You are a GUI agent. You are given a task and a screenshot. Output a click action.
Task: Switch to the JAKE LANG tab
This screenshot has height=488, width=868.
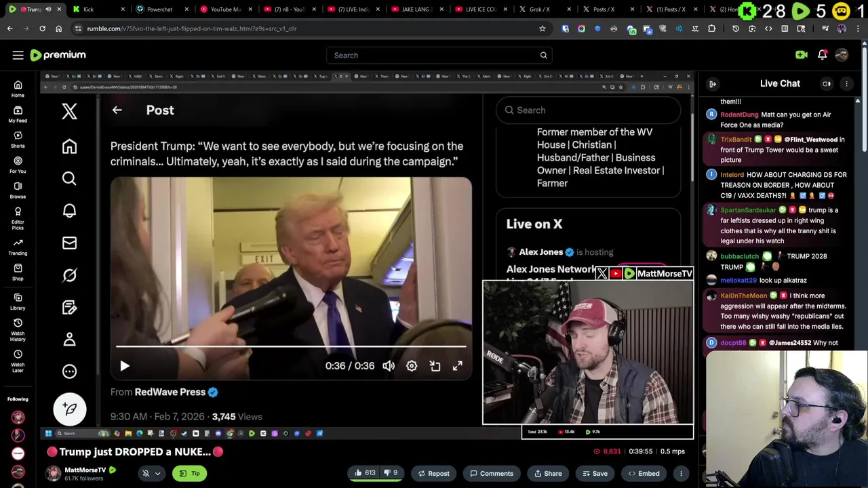(x=416, y=9)
